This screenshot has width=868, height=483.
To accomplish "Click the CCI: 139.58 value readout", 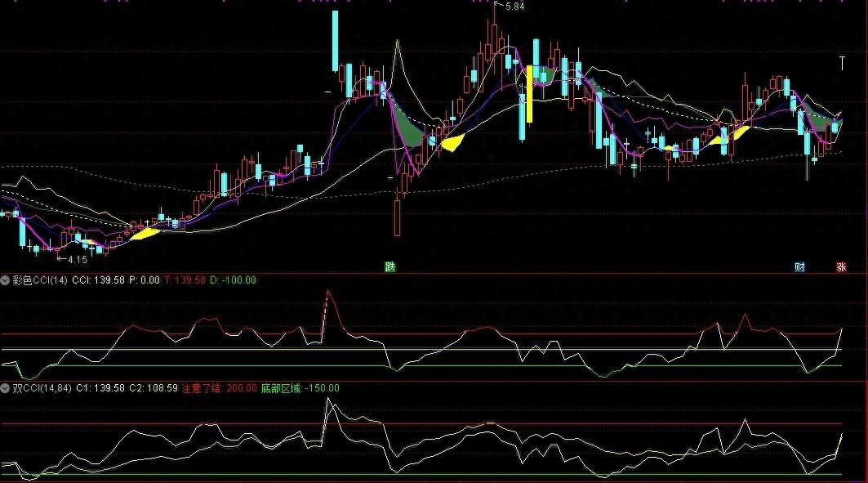I will 98,280.
